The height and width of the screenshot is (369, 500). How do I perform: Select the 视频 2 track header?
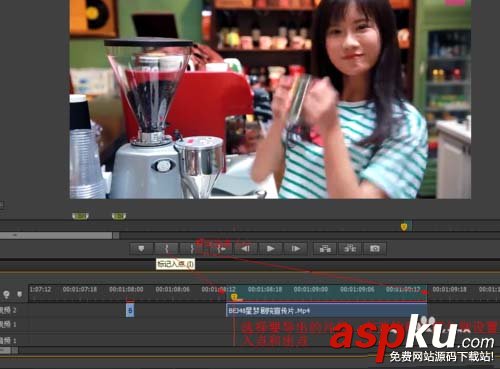tap(8, 310)
